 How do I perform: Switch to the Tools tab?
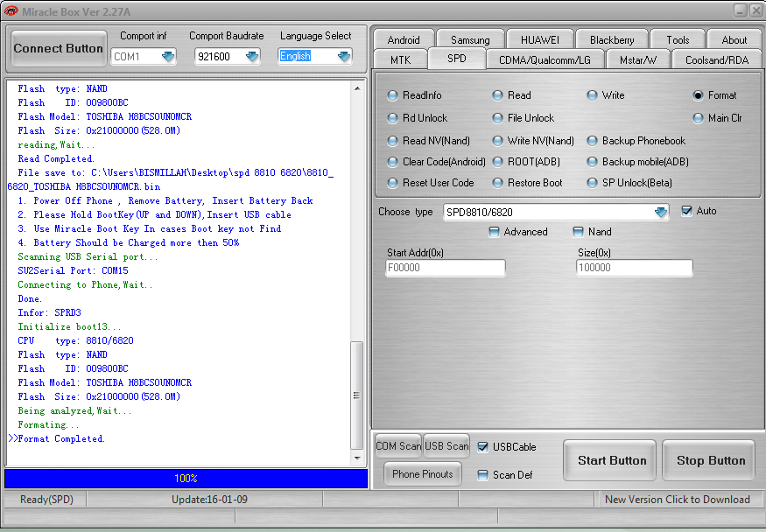[678, 39]
